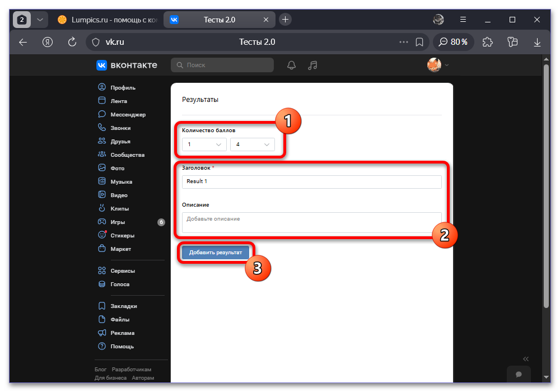Collapse side panel with double chevron

point(526,359)
